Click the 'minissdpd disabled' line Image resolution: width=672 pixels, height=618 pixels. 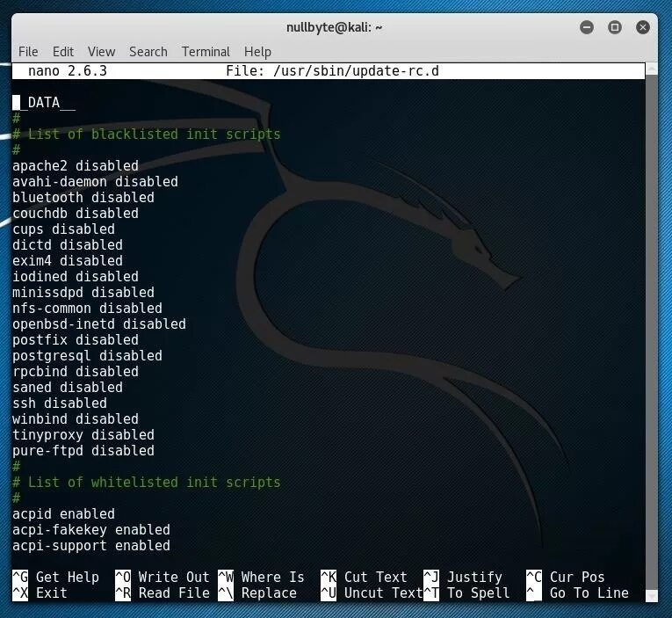tap(83, 293)
